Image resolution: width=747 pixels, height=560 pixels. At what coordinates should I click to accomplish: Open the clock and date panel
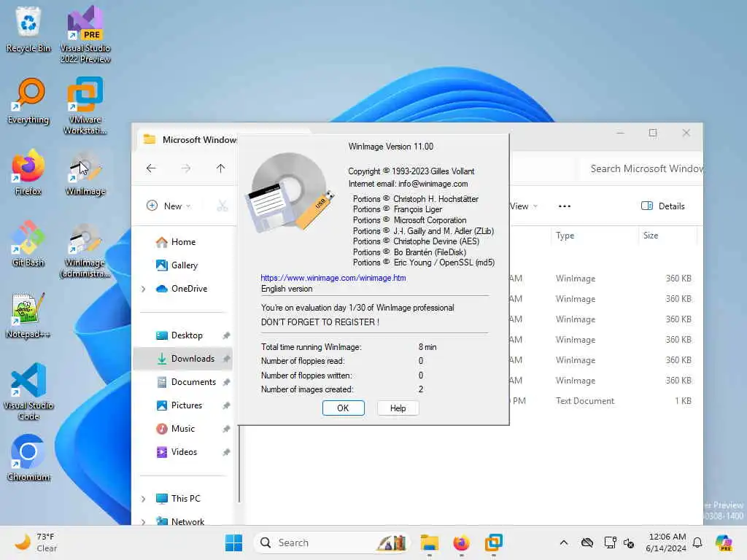click(x=666, y=542)
